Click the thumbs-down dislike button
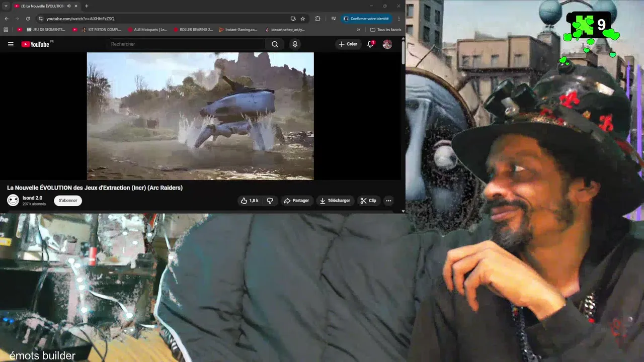The height and width of the screenshot is (362, 644). [x=270, y=201]
